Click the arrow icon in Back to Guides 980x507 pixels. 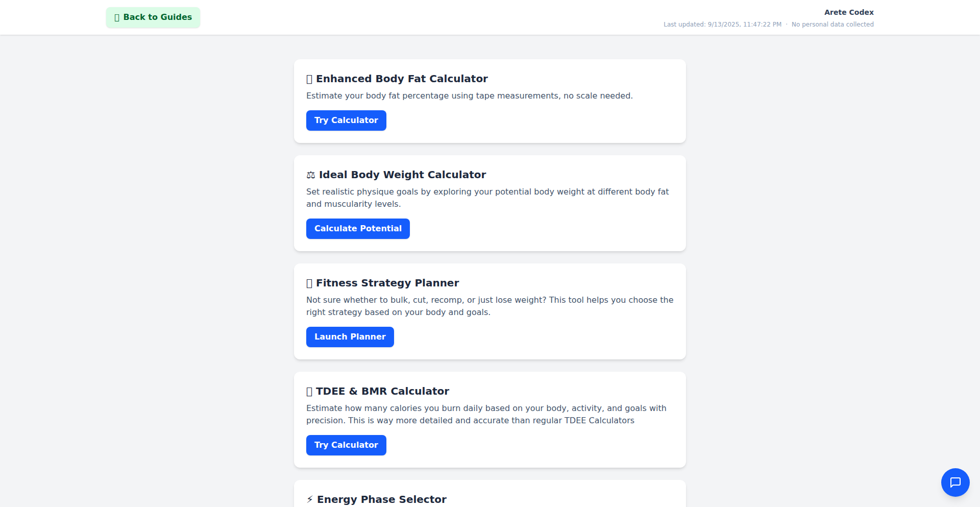pos(117,18)
